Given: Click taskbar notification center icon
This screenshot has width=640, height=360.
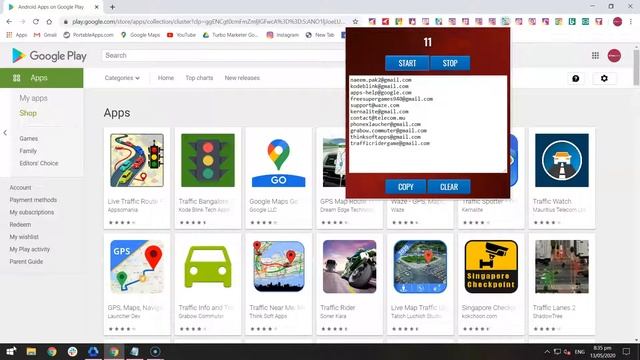Looking at the screenshot, I should [627, 351].
